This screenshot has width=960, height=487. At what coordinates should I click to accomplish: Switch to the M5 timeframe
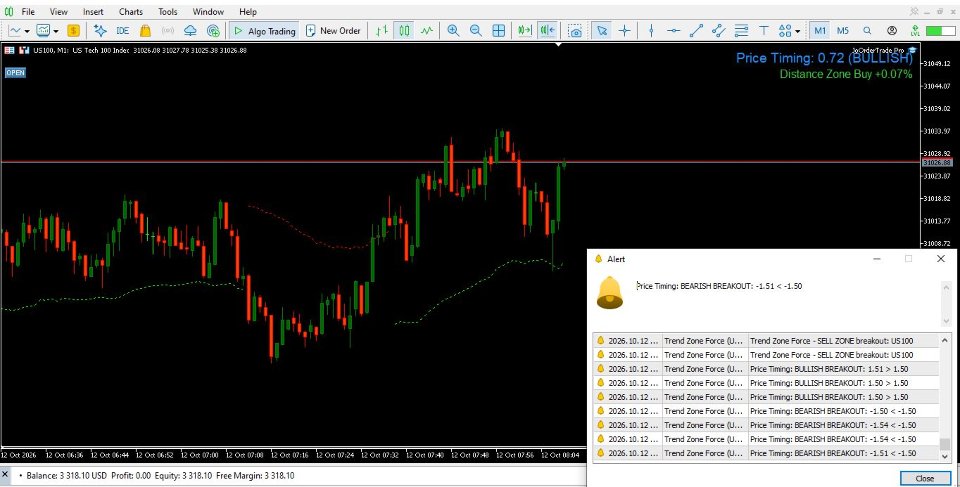pyautogui.click(x=843, y=31)
